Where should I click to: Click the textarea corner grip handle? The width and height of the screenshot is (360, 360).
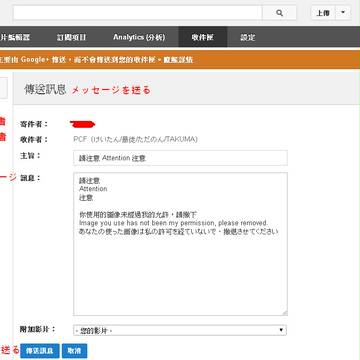(284, 313)
